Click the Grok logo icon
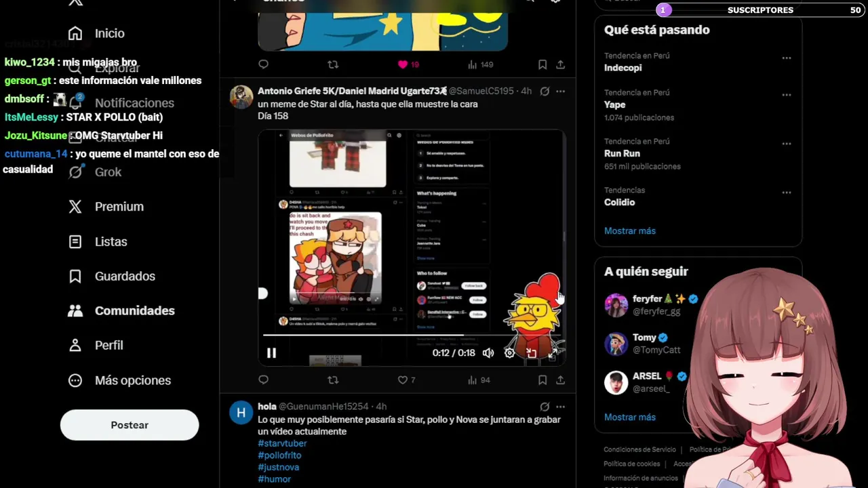Viewport: 868px width, 488px height. click(x=75, y=172)
